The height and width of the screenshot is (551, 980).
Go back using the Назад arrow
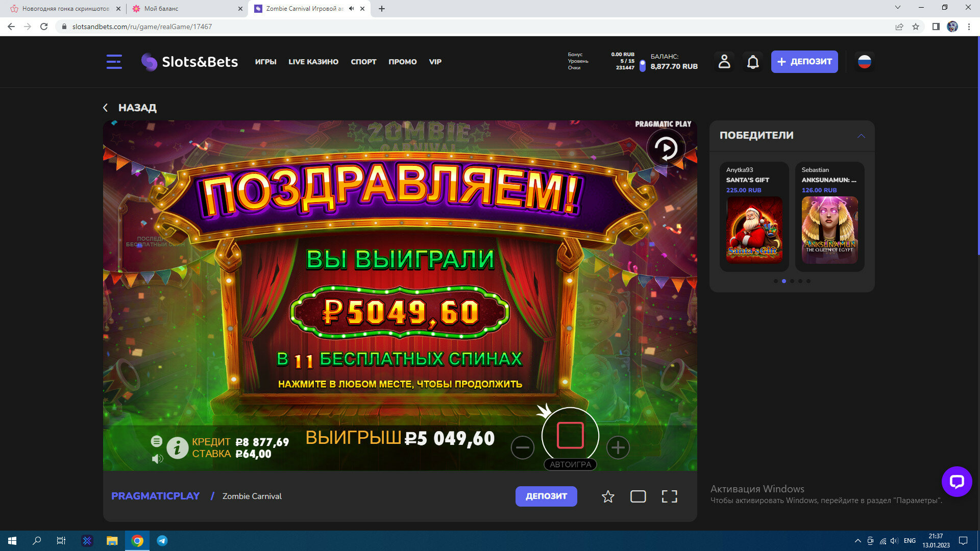tap(106, 108)
